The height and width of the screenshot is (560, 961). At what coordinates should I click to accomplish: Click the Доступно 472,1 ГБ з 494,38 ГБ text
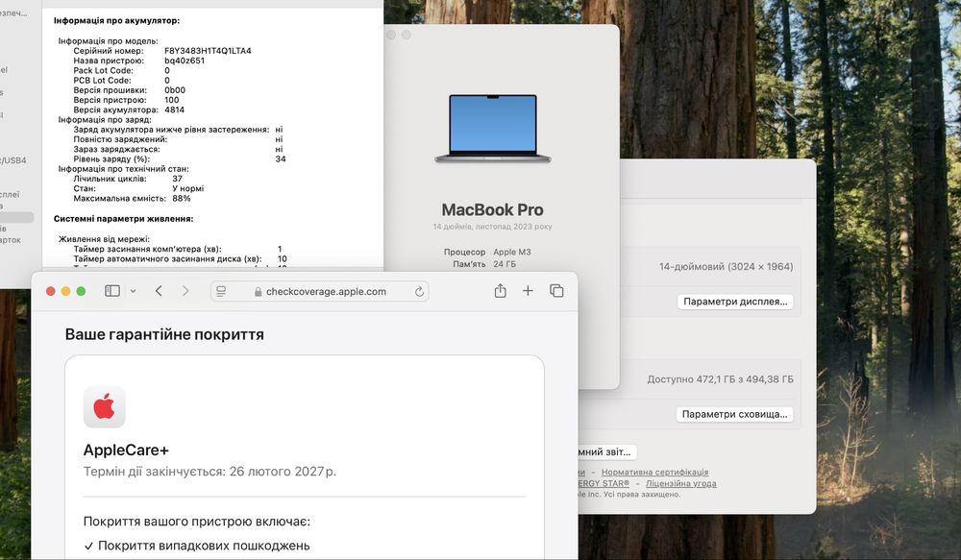(x=720, y=379)
